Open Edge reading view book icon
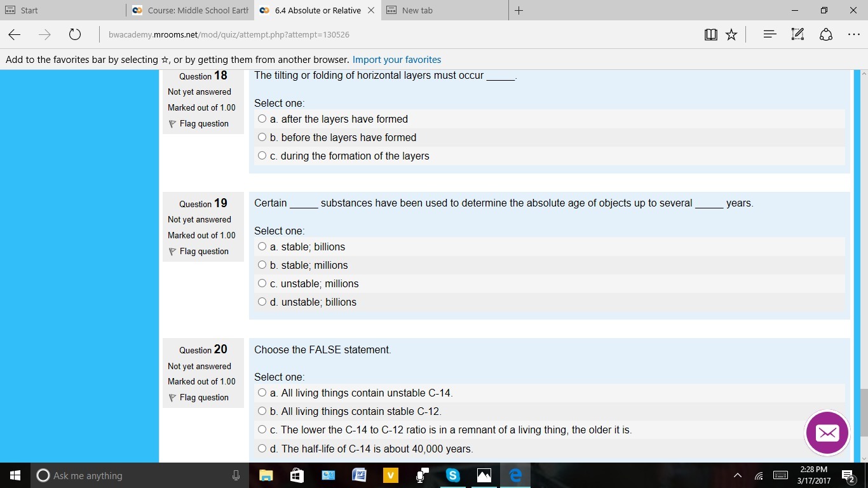The width and height of the screenshot is (868, 488). click(711, 35)
